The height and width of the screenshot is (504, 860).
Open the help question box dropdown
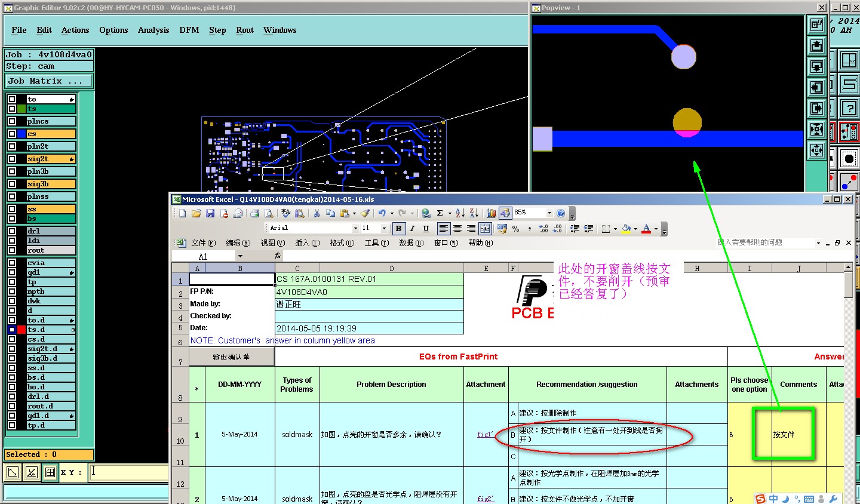818,243
